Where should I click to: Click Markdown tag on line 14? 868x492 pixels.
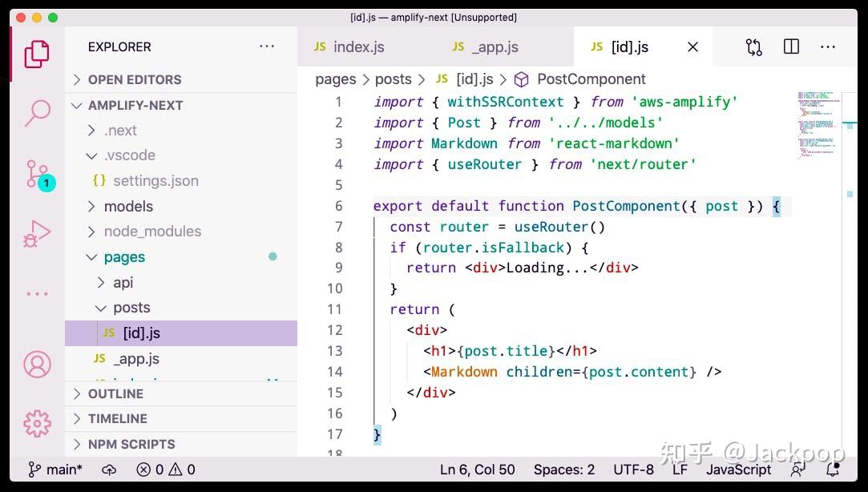(464, 372)
